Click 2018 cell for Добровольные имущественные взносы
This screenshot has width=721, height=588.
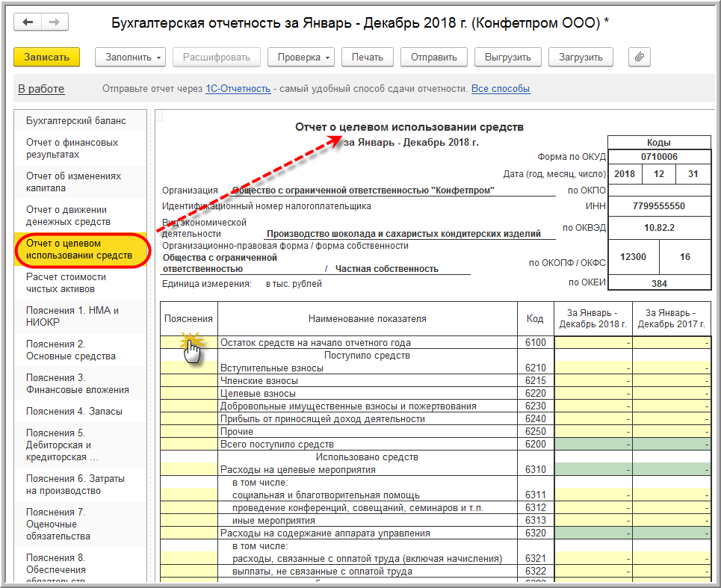click(593, 406)
